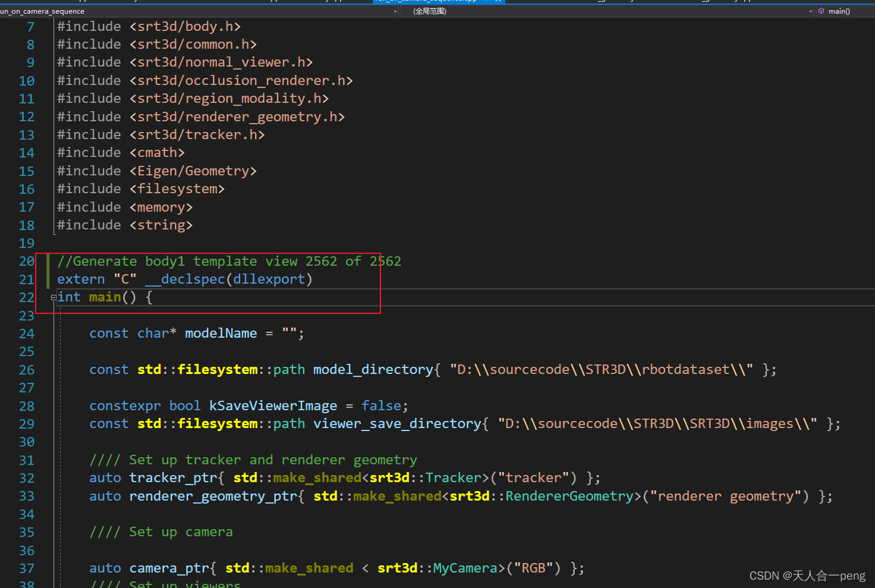Viewport: 875px width, 588px height.
Task: Place cursor on the modelName string literal
Action: tap(291, 333)
